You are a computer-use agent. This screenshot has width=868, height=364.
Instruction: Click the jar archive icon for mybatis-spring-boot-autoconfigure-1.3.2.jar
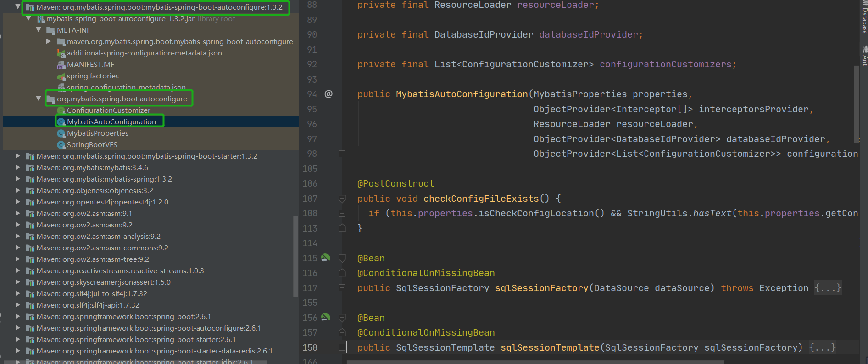pos(41,19)
